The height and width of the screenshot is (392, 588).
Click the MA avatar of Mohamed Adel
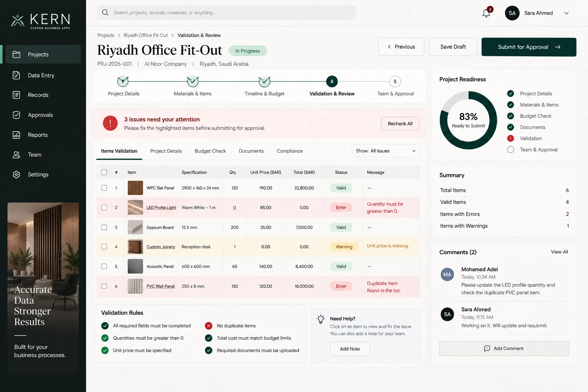point(447,274)
